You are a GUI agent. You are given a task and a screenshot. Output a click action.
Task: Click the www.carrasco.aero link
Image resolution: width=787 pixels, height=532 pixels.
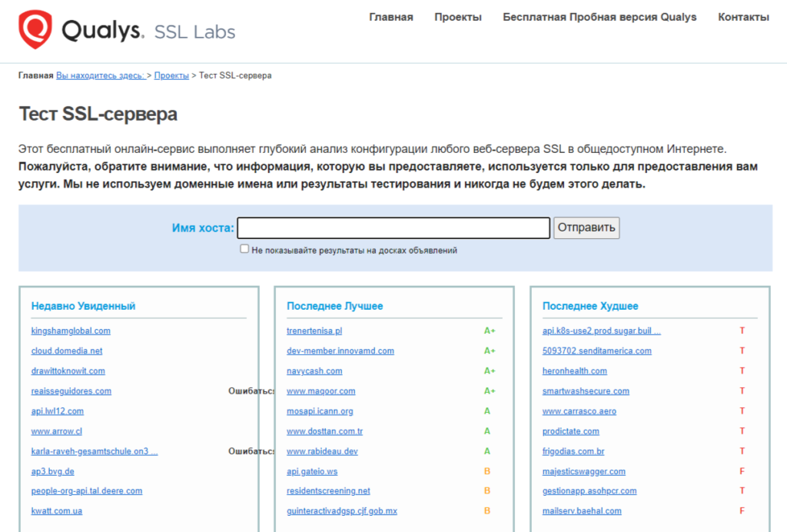tap(579, 411)
